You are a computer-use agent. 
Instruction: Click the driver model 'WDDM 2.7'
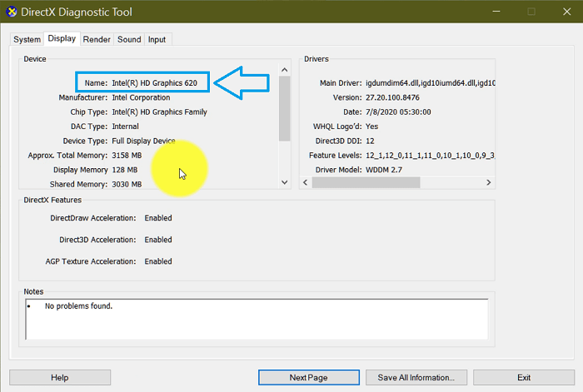pos(384,170)
